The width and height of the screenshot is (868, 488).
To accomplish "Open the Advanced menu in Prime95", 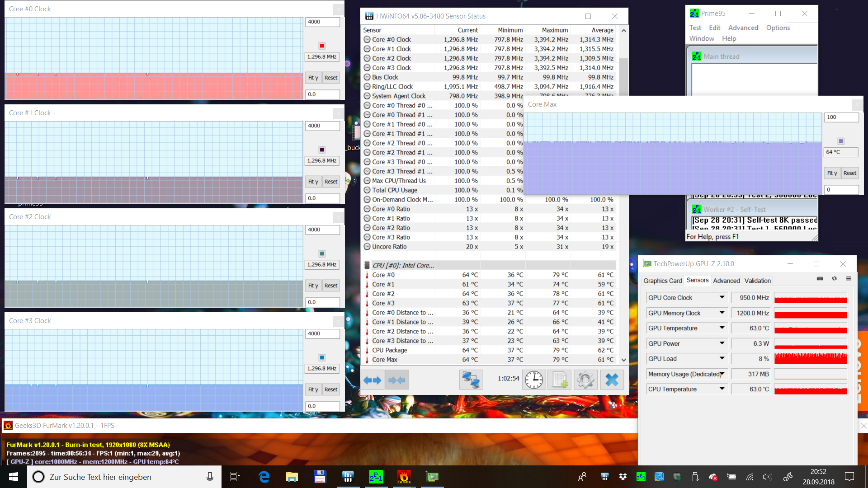I will pyautogui.click(x=743, y=28).
